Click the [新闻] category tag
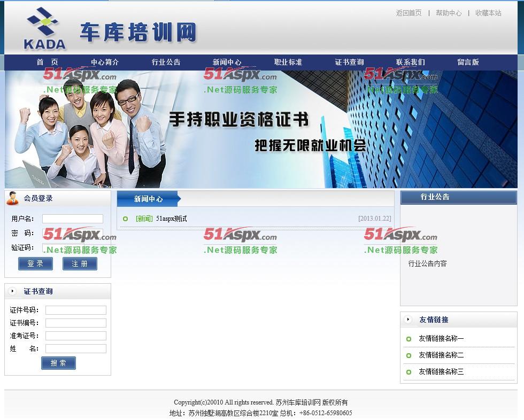This screenshot has height=420, width=524. [x=144, y=219]
